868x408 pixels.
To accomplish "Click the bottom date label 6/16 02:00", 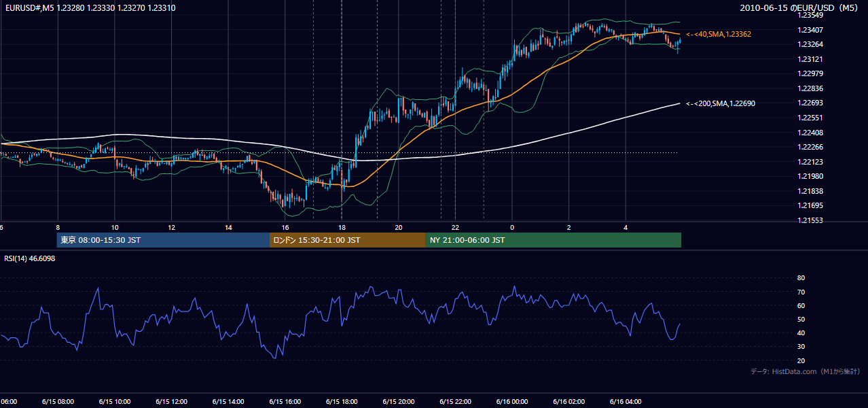I will point(568,402).
